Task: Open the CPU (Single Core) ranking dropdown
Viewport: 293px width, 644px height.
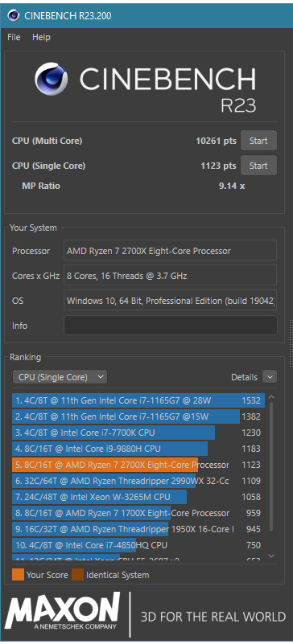Action: pyautogui.click(x=60, y=377)
